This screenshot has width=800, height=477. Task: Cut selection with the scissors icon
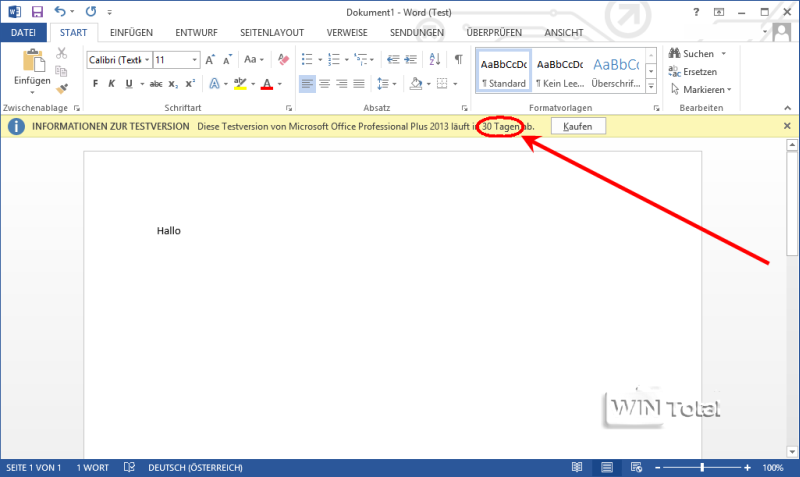(62, 53)
